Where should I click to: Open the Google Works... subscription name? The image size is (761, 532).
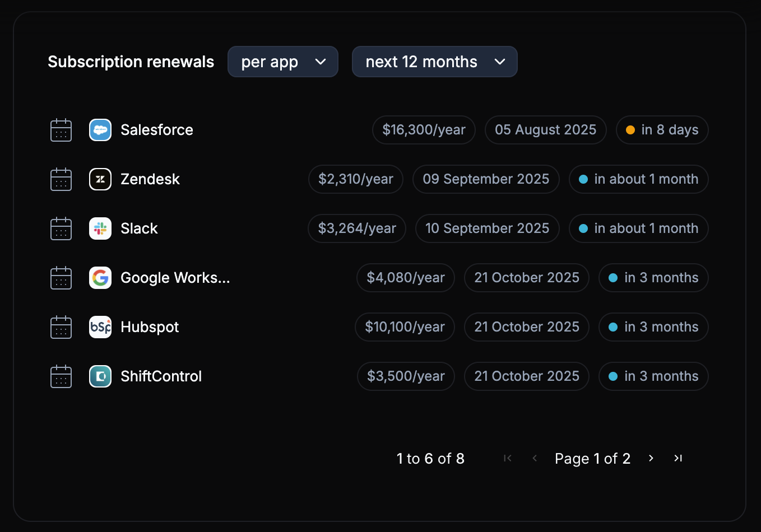pos(175,278)
